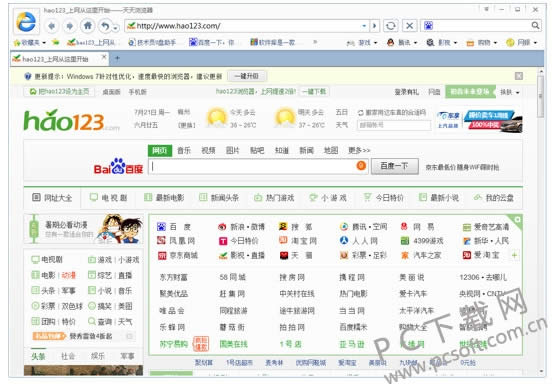Stop loading with the X toolbar icon
Image resolution: width=560 pixels, height=386 pixels.
point(409,26)
